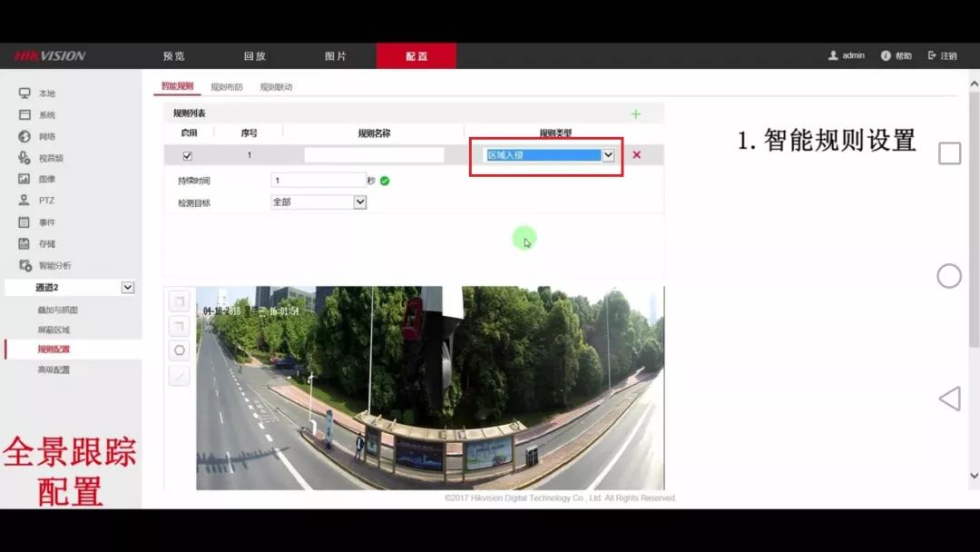The height and width of the screenshot is (552, 980).
Task: Open PTZ settings in sidebar
Action: click(x=45, y=201)
